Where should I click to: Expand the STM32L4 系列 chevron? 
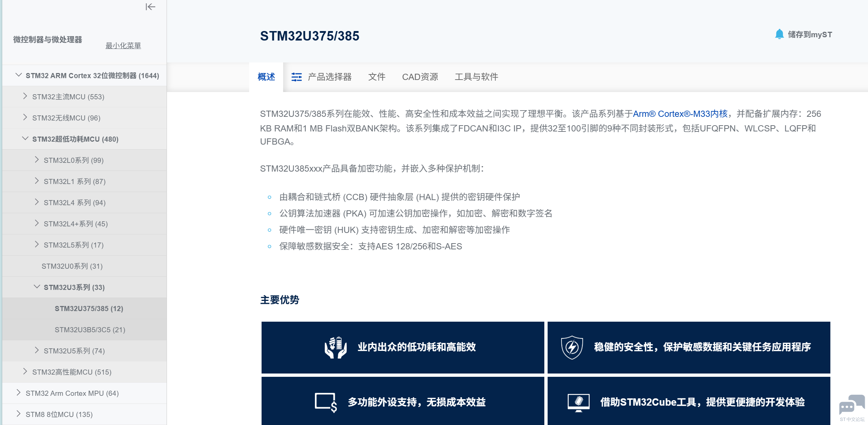click(x=37, y=202)
